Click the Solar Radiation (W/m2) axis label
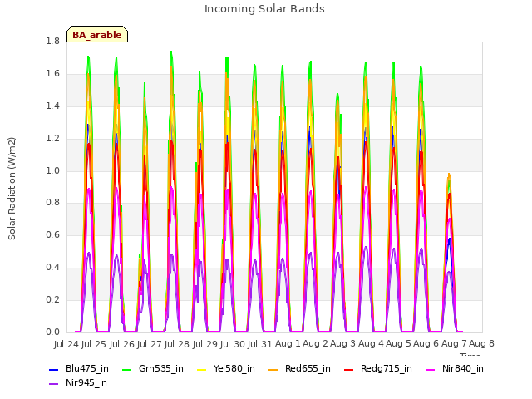 [12, 189]
